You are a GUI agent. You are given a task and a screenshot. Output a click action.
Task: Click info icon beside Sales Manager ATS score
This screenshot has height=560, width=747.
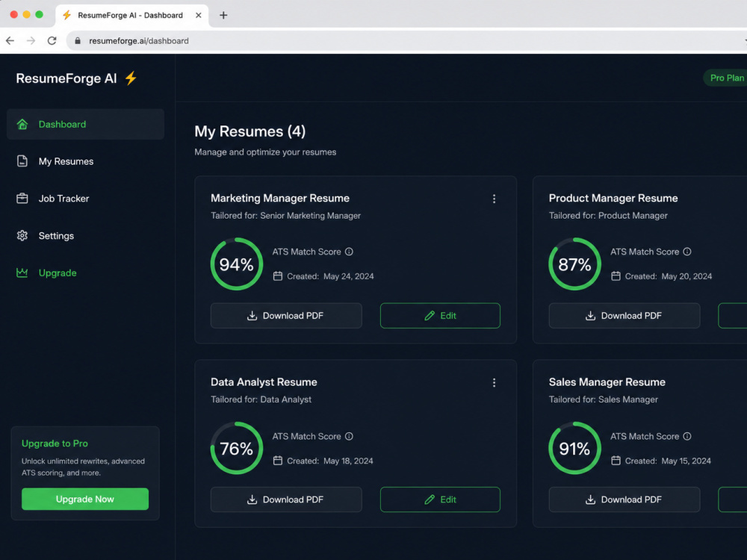687,436
